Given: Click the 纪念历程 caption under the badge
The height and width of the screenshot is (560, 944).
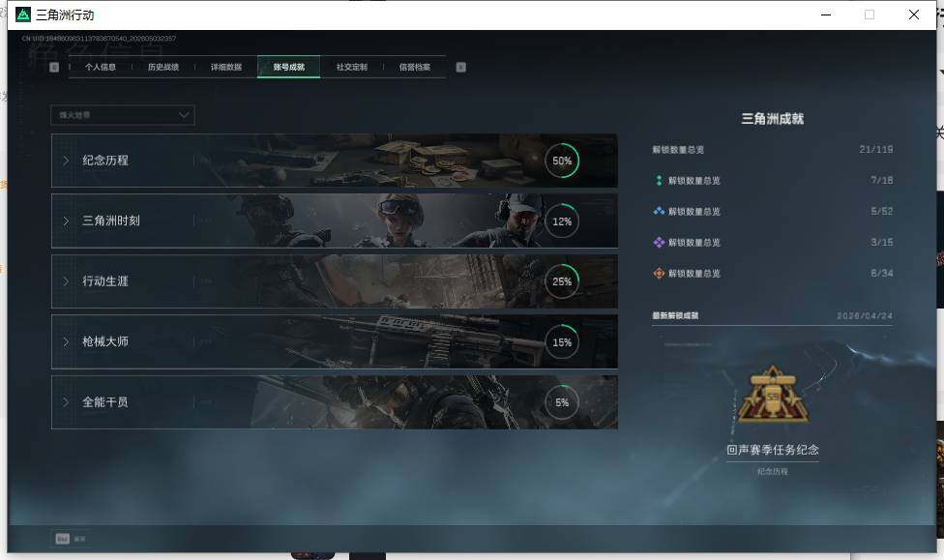Looking at the screenshot, I should 773,471.
